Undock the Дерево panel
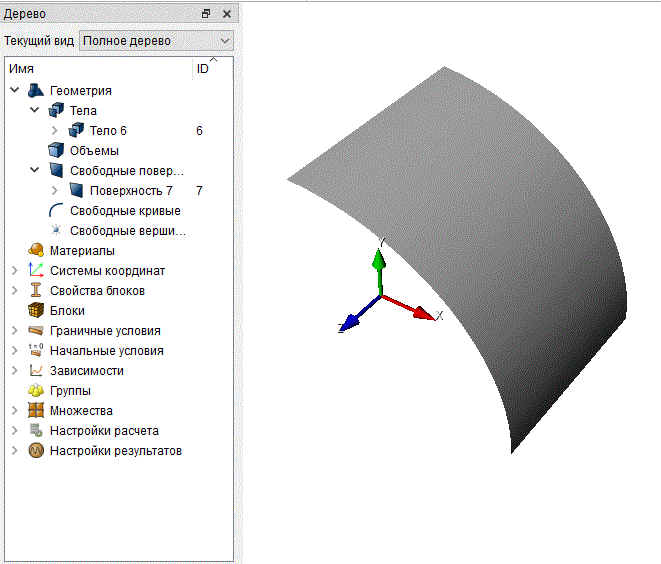 (206, 14)
